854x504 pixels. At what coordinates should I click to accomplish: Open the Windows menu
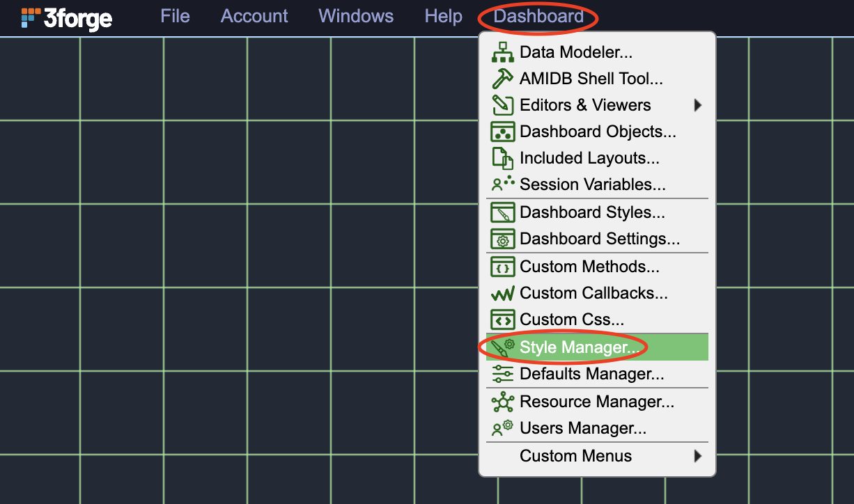pos(356,16)
